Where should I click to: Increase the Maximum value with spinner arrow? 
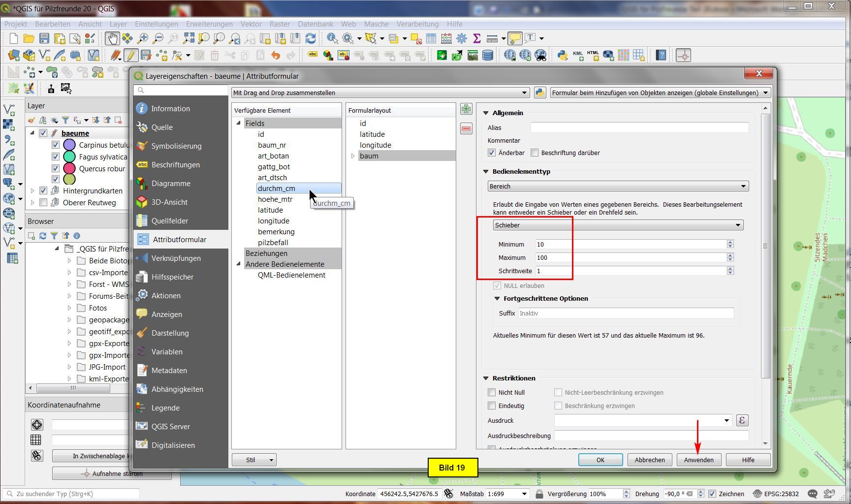click(x=730, y=255)
